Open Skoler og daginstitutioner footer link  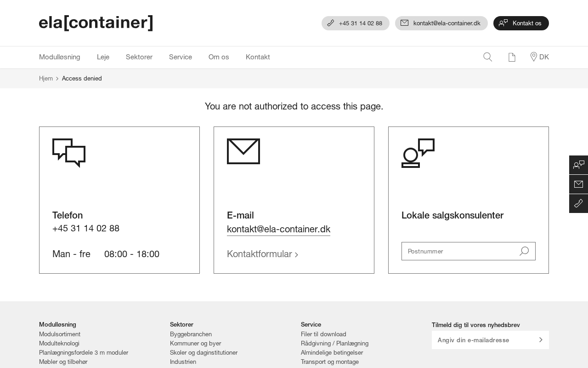click(x=204, y=352)
